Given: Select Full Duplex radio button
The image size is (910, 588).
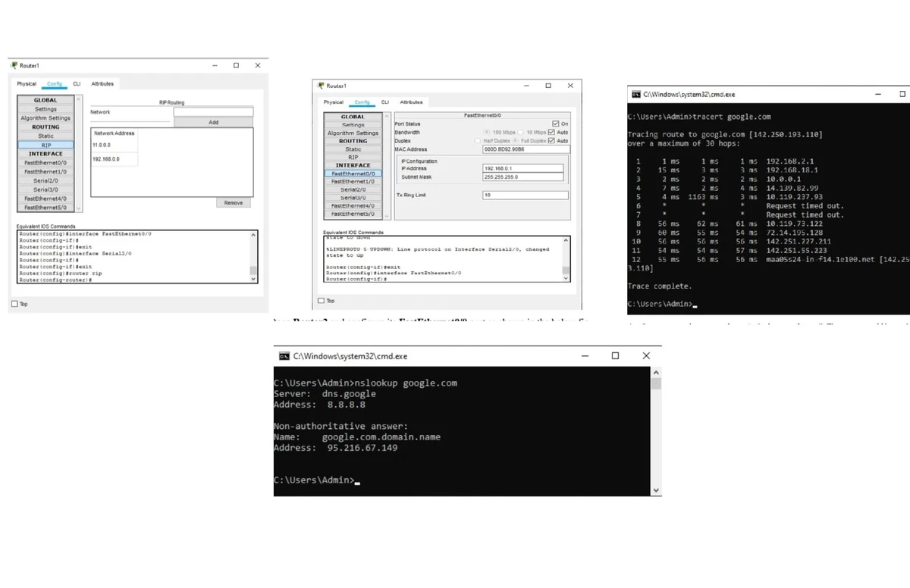Looking at the screenshot, I should tap(516, 141).
